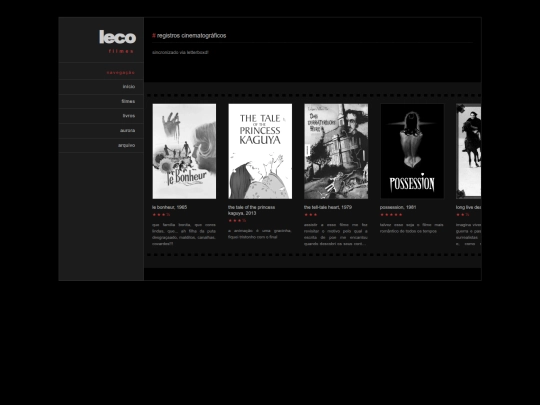The height and width of the screenshot is (405, 540).
Task: Open The Tale of the Princess Kaguya poster
Action: coord(260,151)
